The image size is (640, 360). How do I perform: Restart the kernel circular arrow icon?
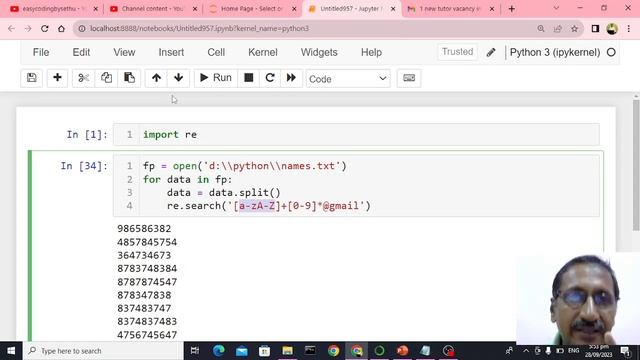[270, 78]
